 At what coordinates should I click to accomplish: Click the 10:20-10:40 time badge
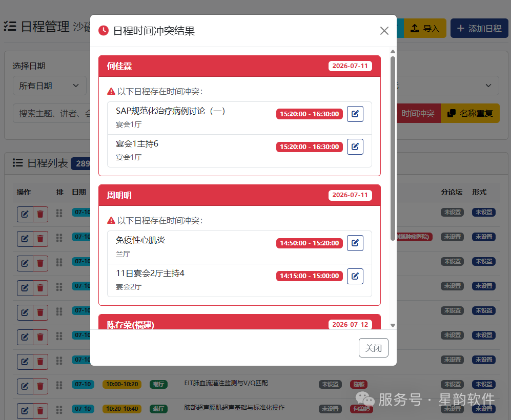tap(122, 409)
